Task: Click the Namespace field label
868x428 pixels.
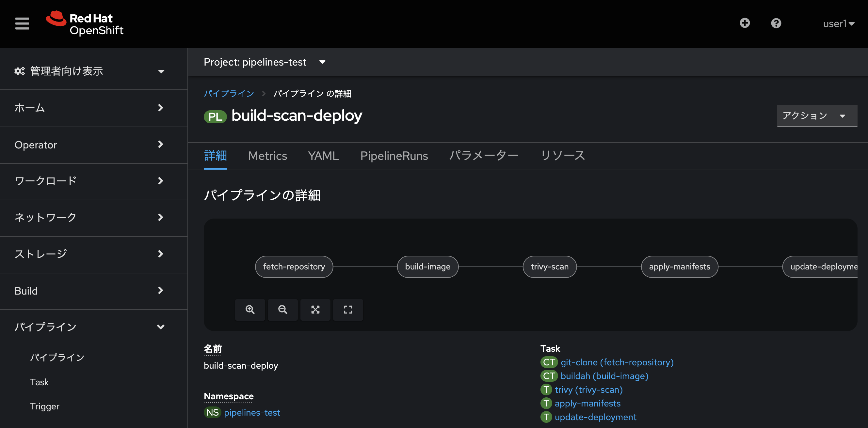Action: pos(229,396)
